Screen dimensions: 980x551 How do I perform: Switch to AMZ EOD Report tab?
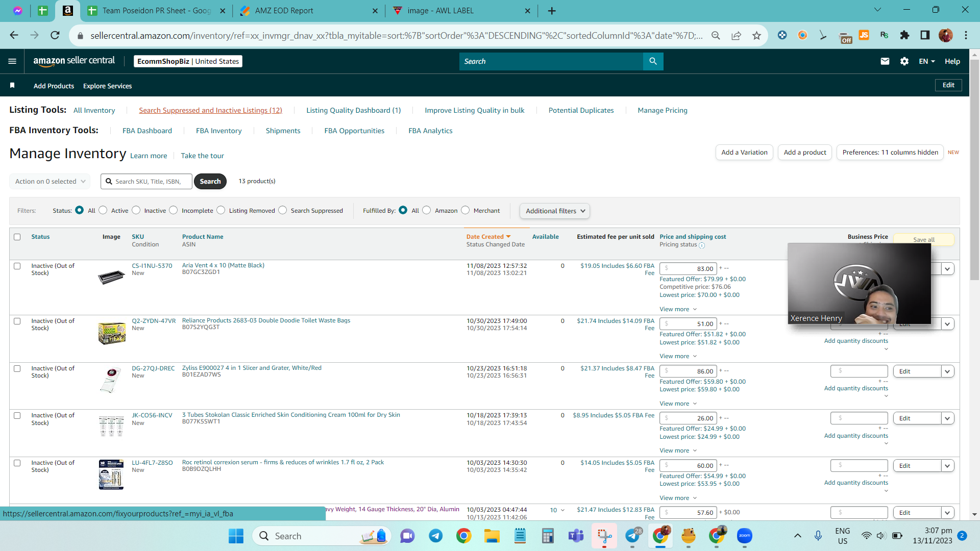point(308,11)
